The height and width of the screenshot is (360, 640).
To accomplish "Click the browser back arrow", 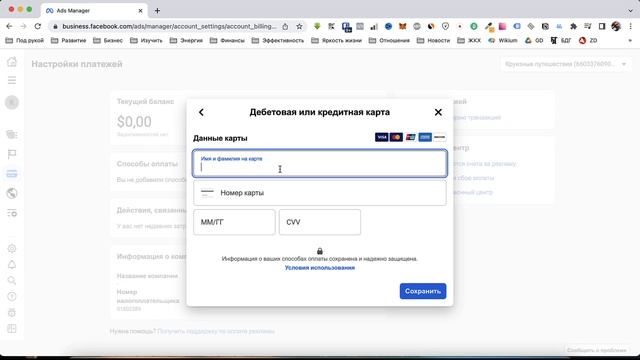I will click(9, 26).
